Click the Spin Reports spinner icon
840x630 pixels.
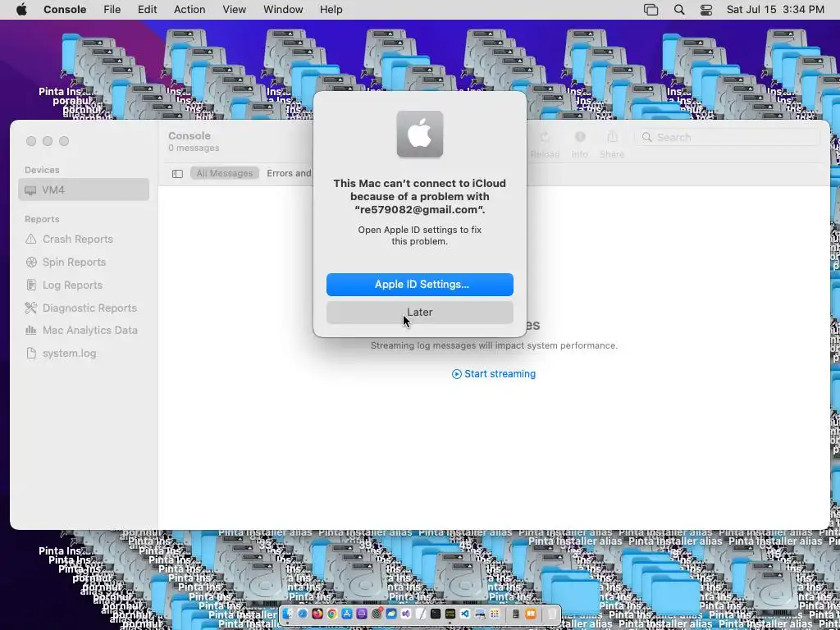coord(31,262)
